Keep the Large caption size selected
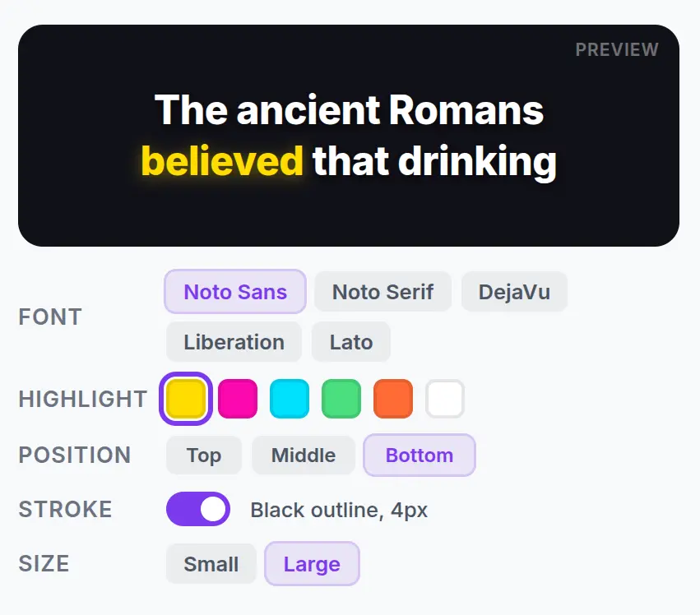 pos(312,564)
